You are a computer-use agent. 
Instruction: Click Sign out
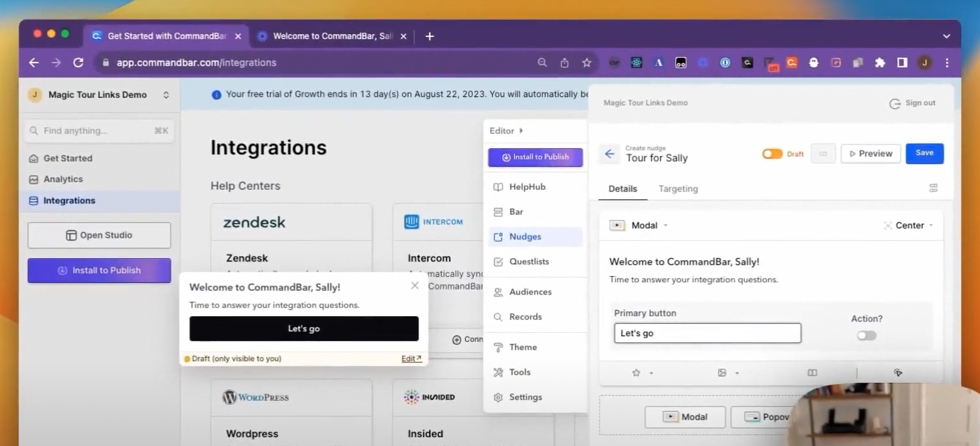tap(912, 103)
